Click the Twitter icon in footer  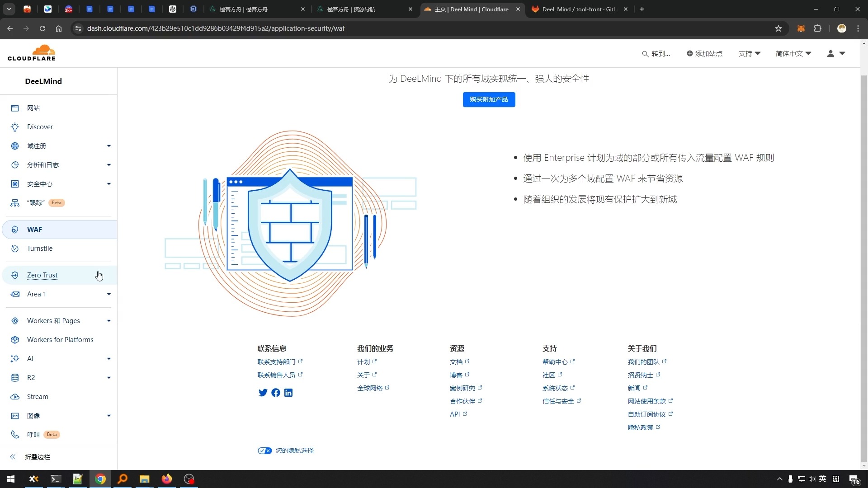click(x=263, y=393)
